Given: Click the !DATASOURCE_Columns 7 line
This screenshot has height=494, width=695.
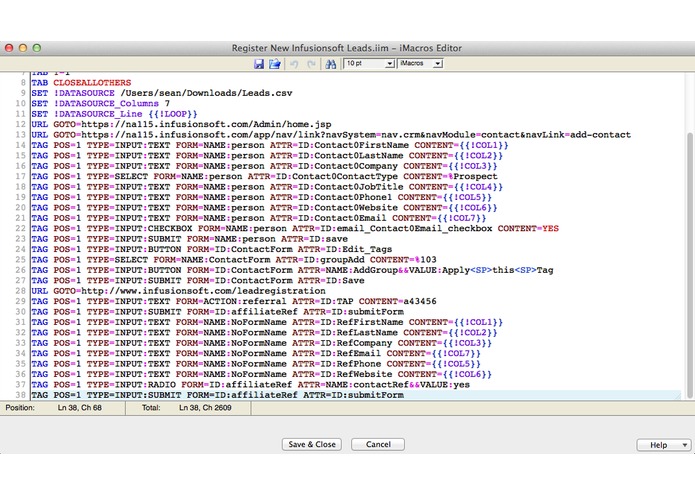Looking at the screenshot, I should click(x=100, y=104).
